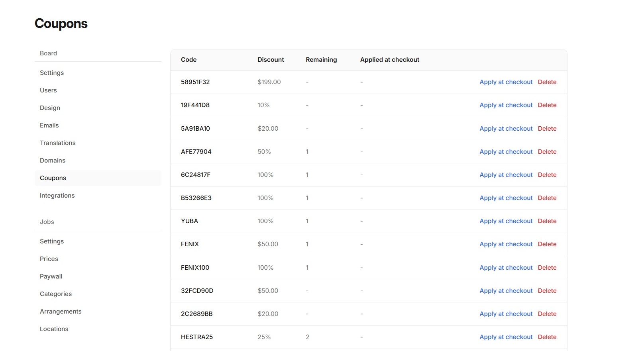Viewport: 644px width, 351px height.
Task: Delete coupon HESTRA25
Action: pos(547,337)
